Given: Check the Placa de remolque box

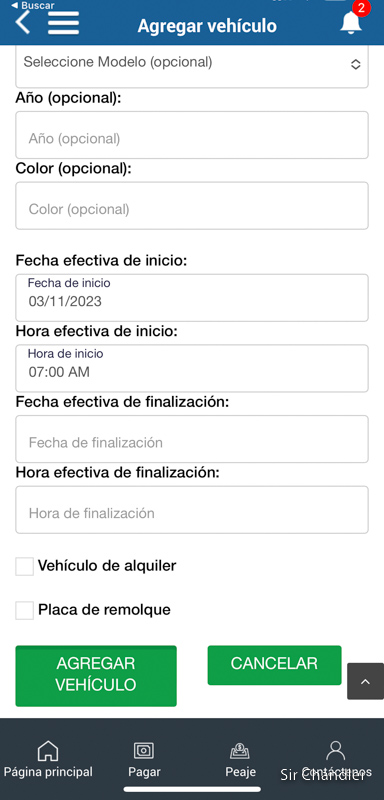Looking at the screenshot, I should point(24,610).
